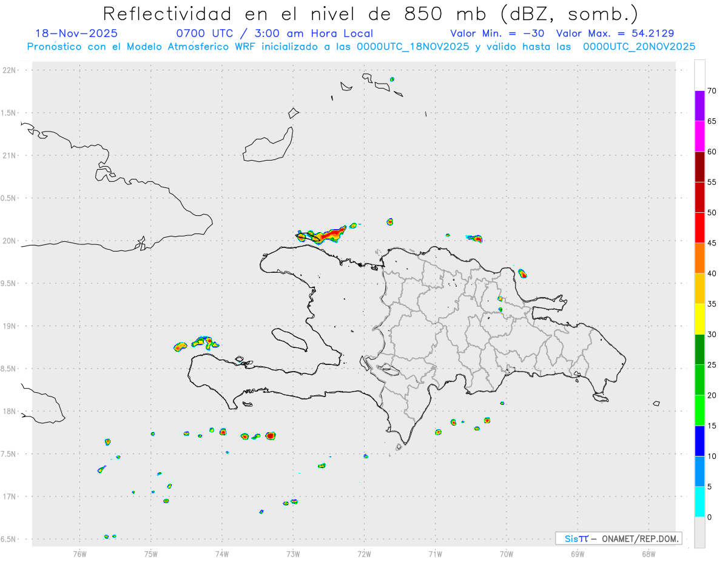Click the '21N' latitude label

10,156
